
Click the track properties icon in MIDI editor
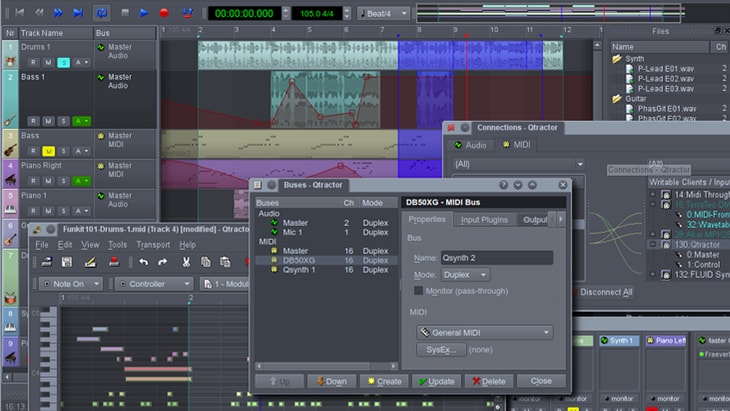[47, 262]
